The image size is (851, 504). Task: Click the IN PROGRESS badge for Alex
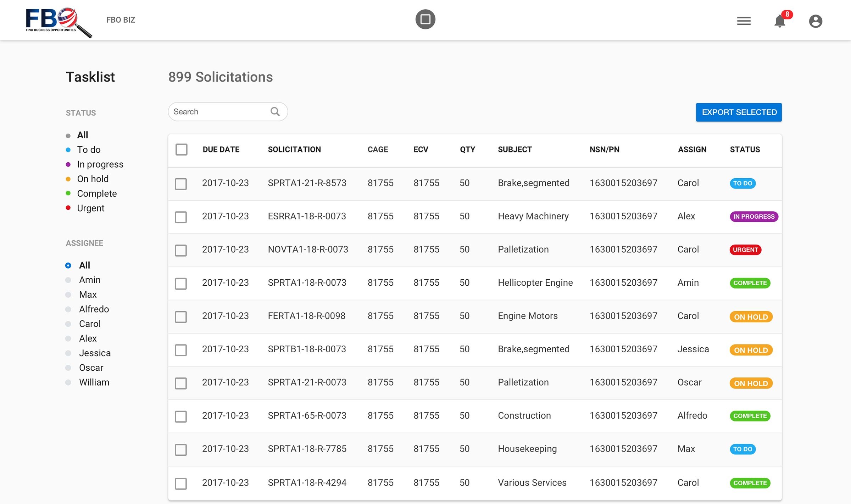click(754, 216)
